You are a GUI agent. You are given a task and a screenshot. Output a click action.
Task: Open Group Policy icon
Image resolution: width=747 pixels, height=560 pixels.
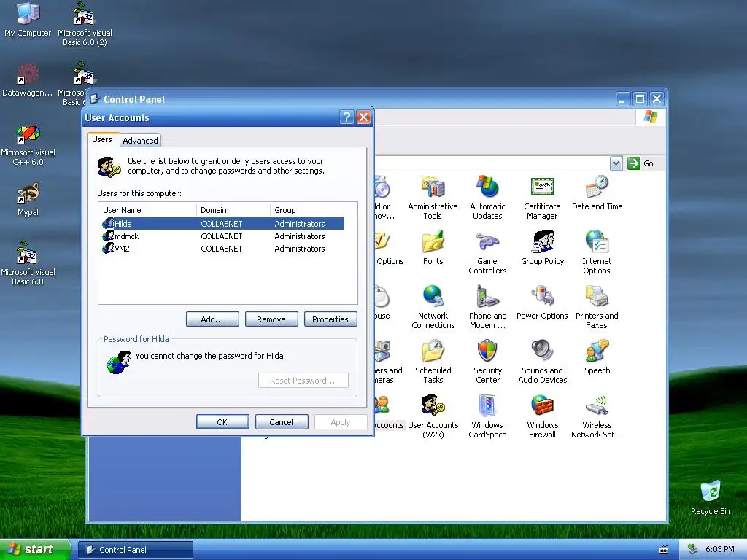pyautogui.click(x=542, y=248)
